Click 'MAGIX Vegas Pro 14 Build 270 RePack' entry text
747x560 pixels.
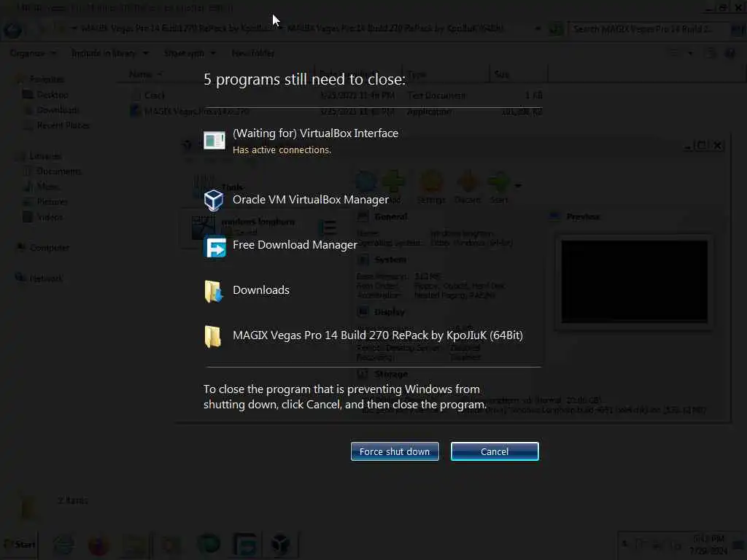378,335
